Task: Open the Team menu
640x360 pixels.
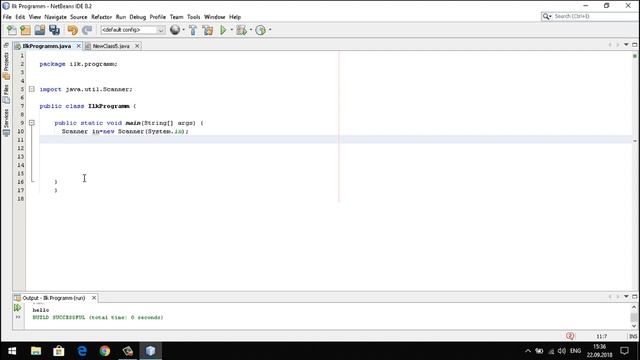Action: pyautogui.click(x=176, y=17)
